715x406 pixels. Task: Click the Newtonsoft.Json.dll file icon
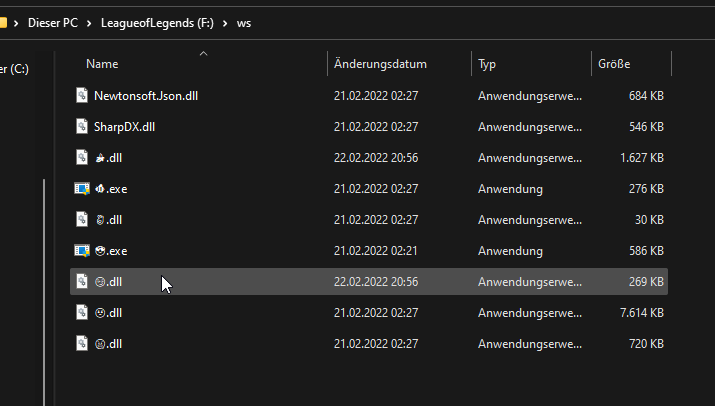point(82,95)
